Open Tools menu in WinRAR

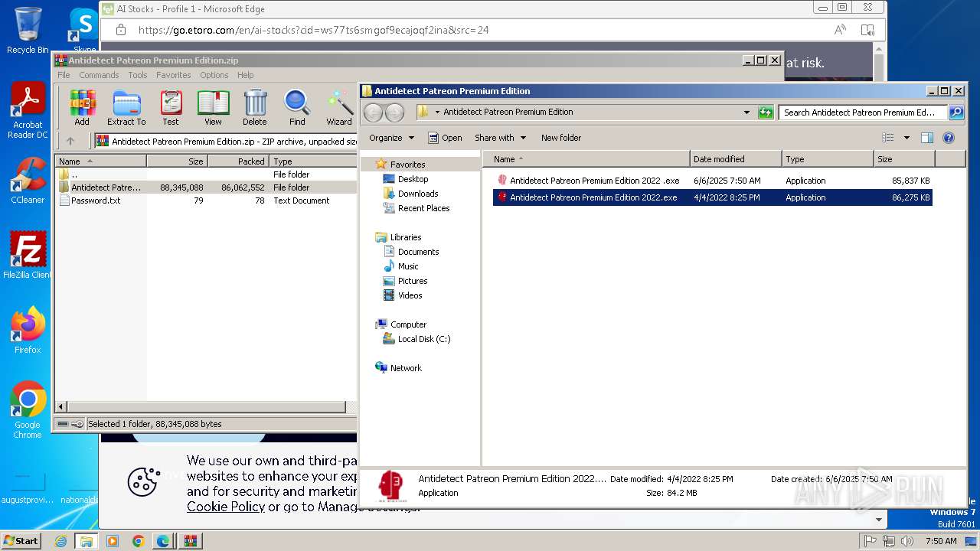coord(138,75)
